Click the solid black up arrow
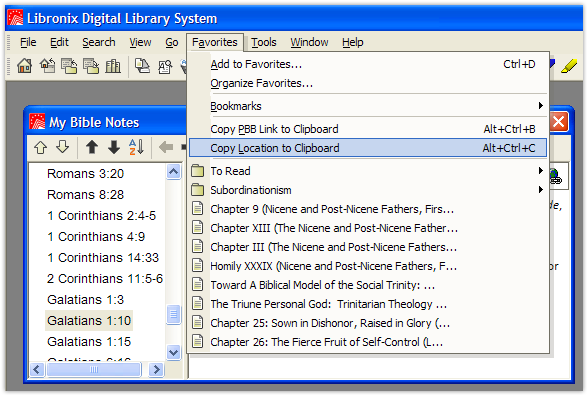This screenshot has height=396, width=588. point(92,147)
